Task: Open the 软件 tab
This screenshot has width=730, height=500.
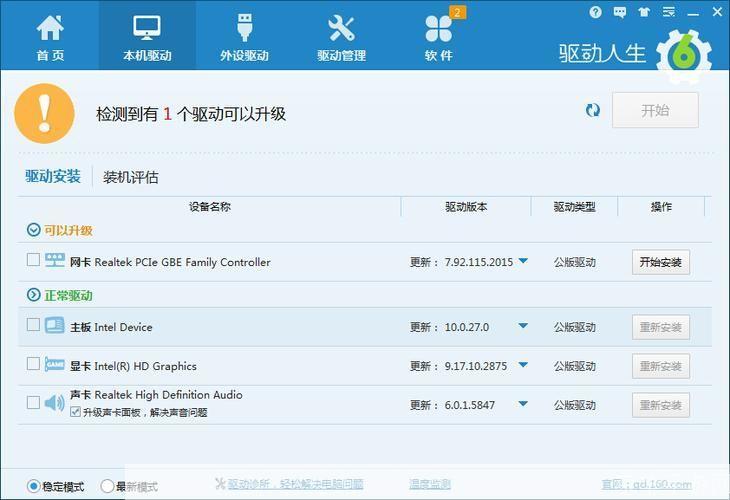Action: pyautogui.click(x=438, y=38)
